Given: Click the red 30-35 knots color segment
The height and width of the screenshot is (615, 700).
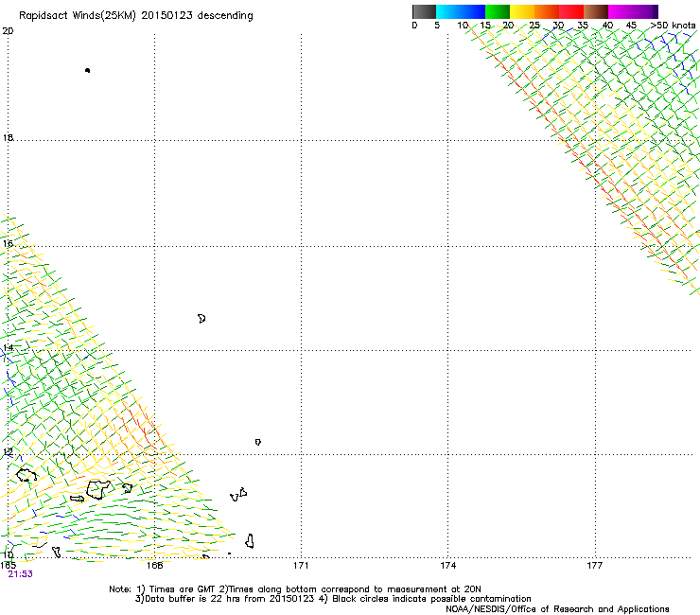Looking at the screenshot, I should tap(571, 11).
